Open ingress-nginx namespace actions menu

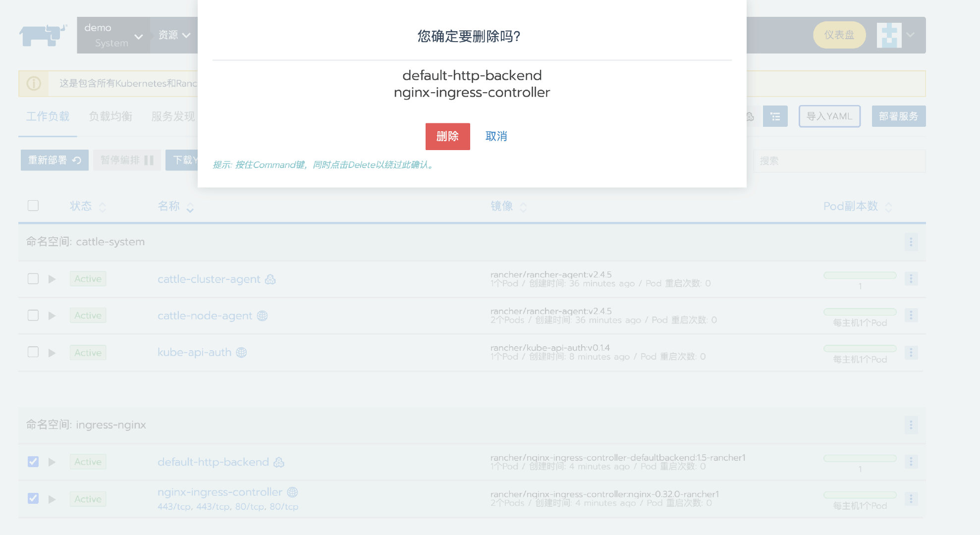click(x=911, y=425)
